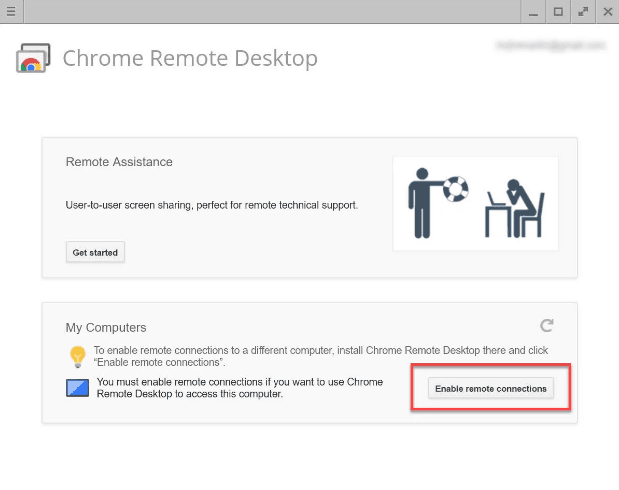Click the person seated at desk image
This screenshot has width=619, height=490.
click(513, 202)
